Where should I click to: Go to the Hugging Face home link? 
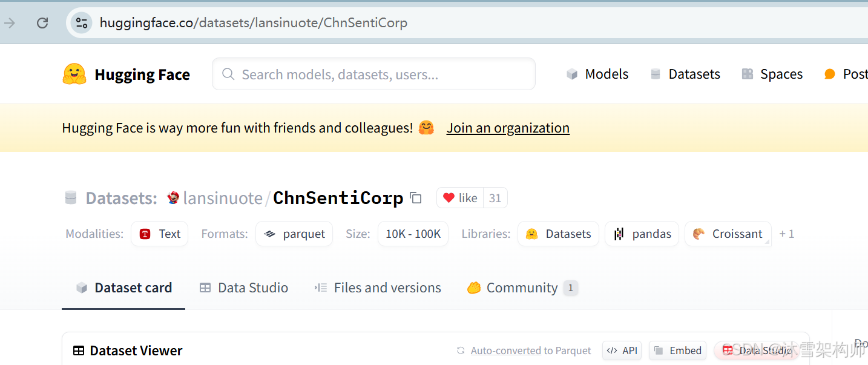127,74
